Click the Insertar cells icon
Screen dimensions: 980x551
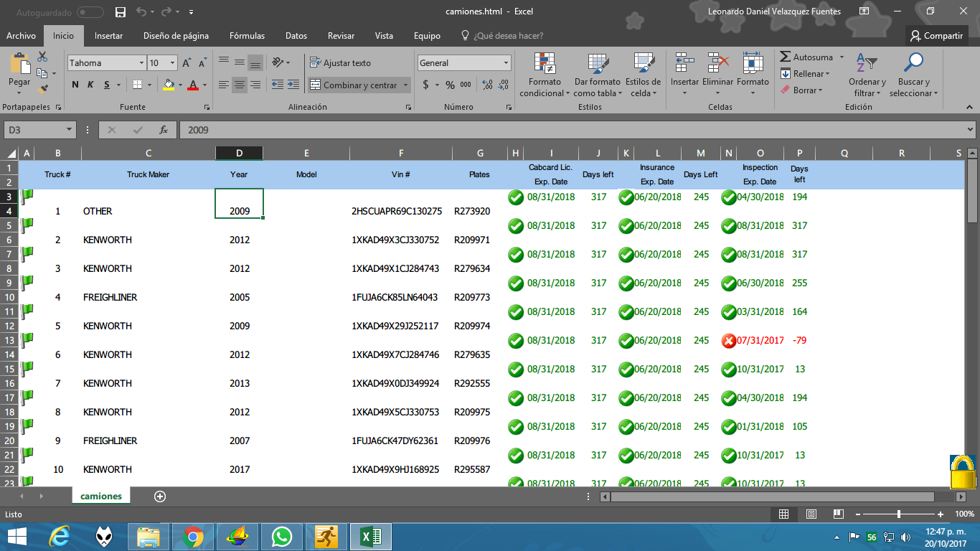pyautogui.click(x=684, y=64)
